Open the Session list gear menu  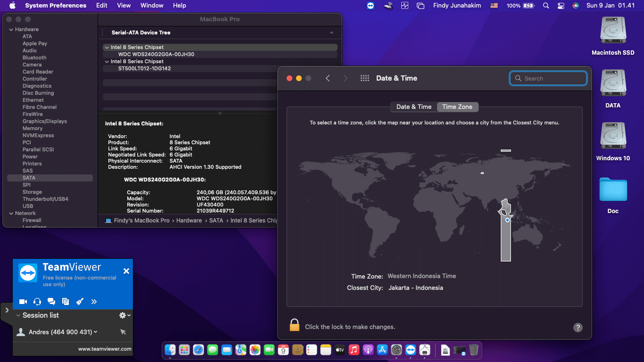(x=124, y=315)
